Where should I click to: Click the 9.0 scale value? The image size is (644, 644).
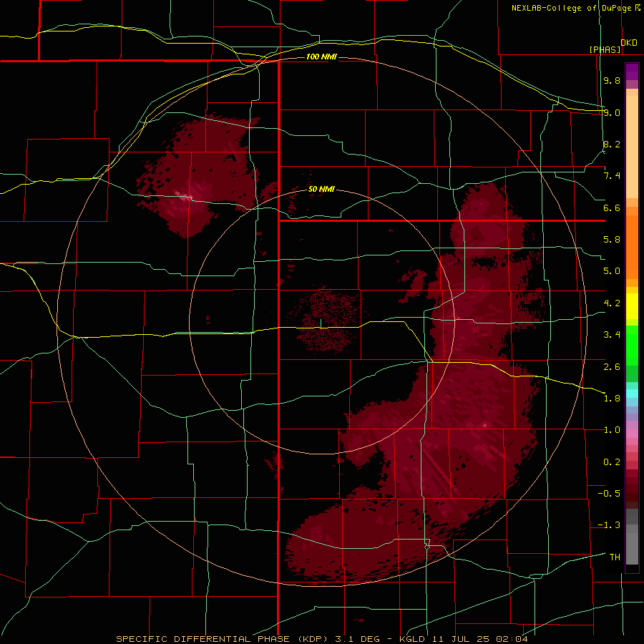[612, 112]
